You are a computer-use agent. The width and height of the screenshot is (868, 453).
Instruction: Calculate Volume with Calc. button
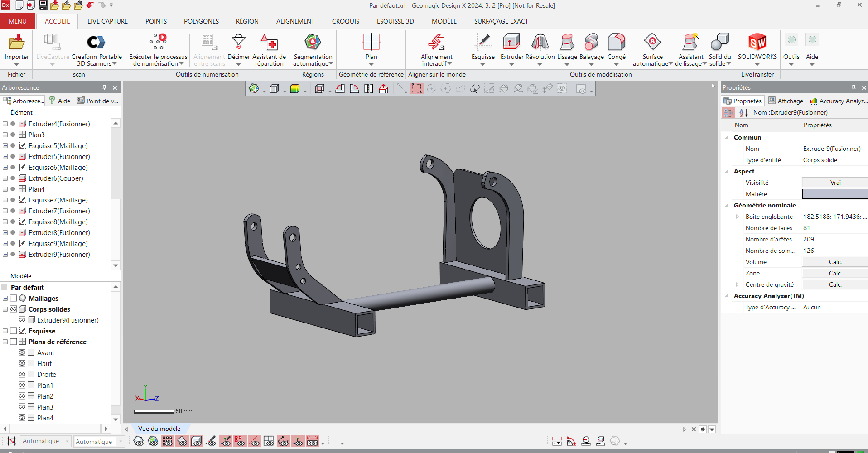[835, 262]
